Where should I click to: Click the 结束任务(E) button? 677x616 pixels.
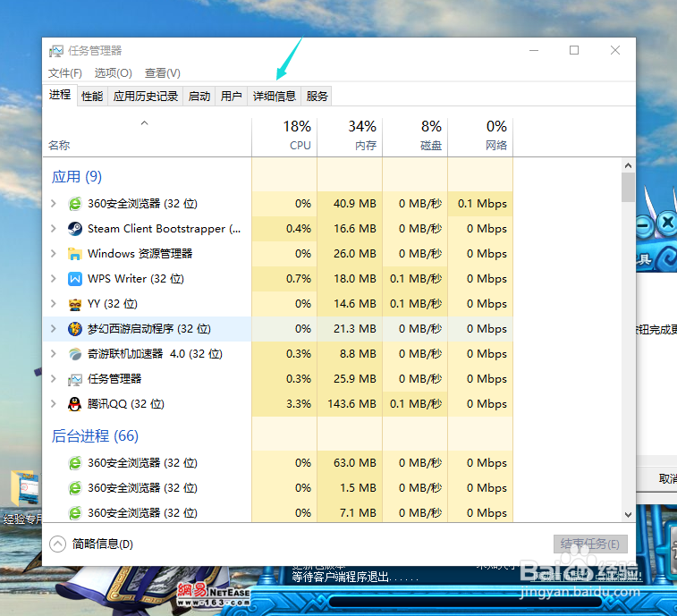[590, 544]
